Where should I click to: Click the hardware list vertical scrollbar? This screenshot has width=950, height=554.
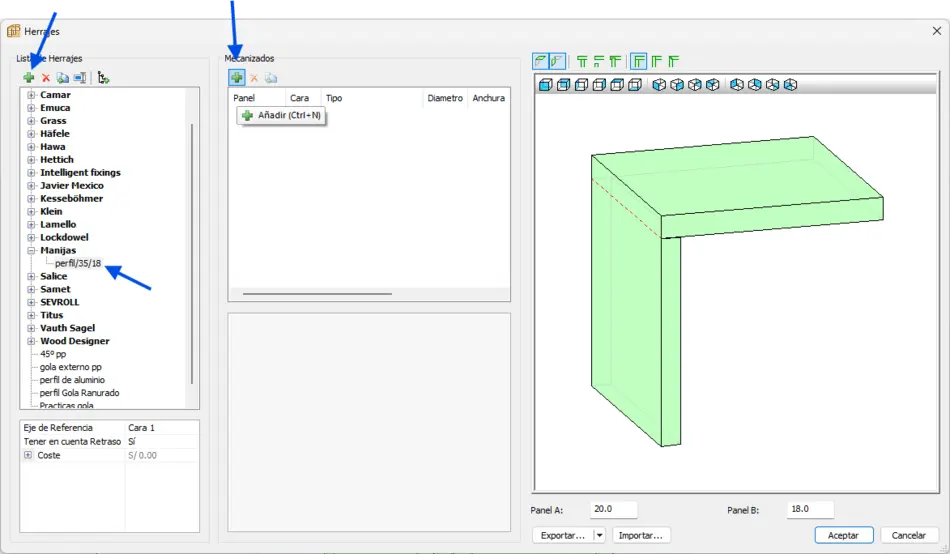[192, 250]
